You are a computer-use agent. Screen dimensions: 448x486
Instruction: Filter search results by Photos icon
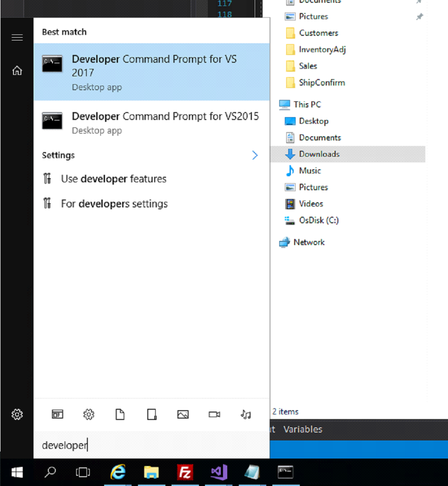183,414
